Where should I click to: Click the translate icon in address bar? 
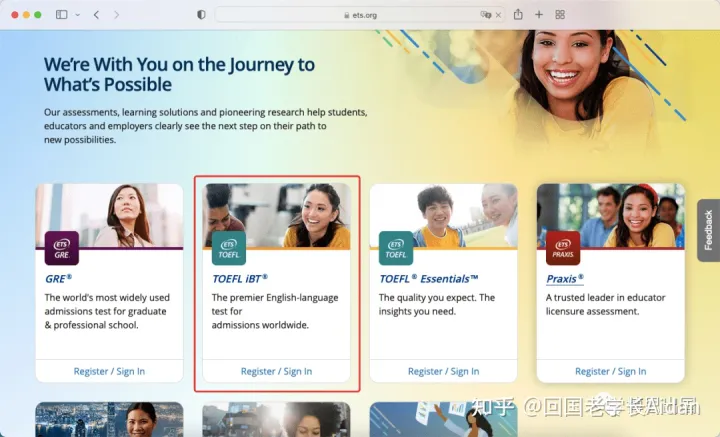pyautogui.click(x=485, y=15)
